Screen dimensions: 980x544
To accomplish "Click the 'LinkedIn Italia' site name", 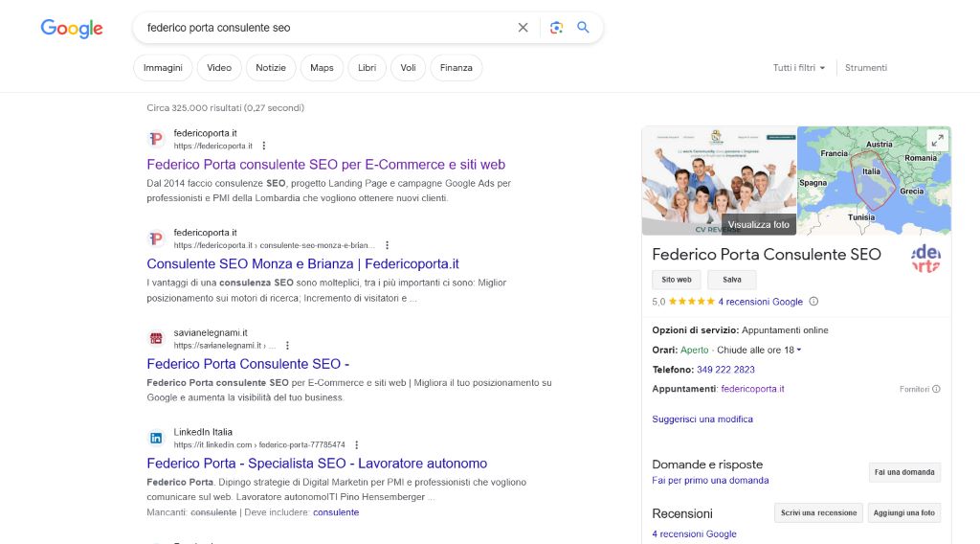I will [203, 432].
